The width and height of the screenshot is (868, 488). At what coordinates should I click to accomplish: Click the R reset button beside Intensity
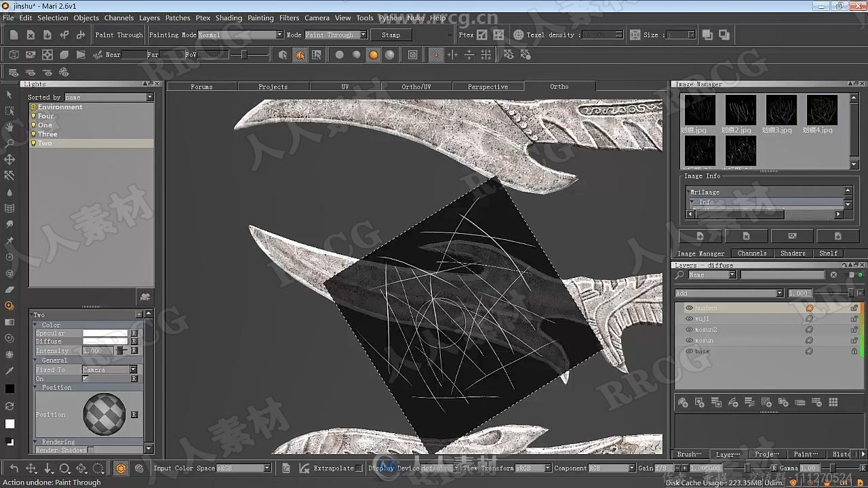tap(134, 350)
